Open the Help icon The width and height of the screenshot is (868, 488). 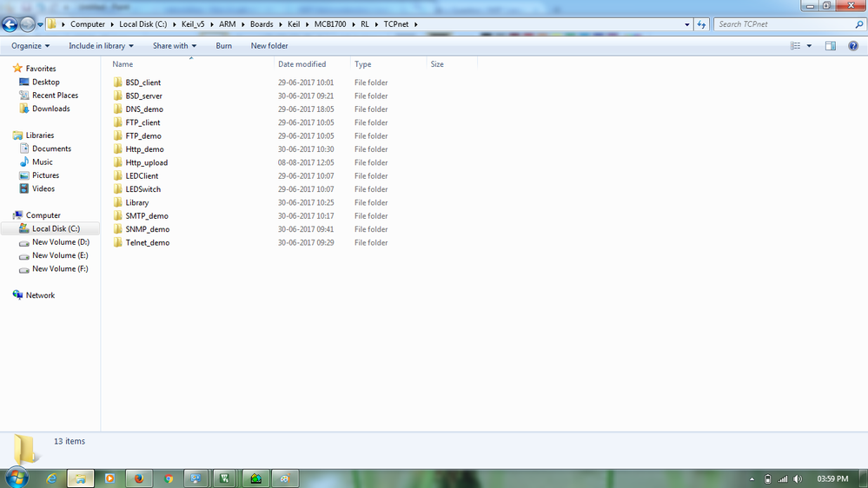853,46
